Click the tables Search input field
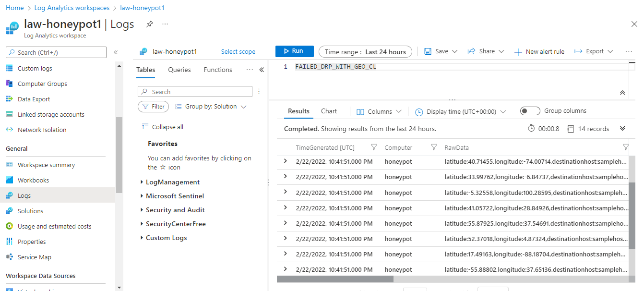Viewport: 644px width, 291px height. 195,92
